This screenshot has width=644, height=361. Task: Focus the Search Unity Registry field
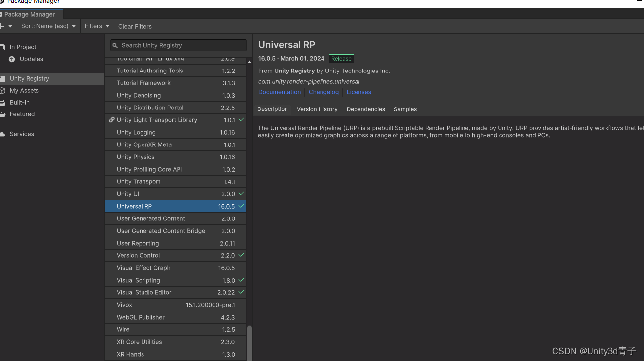click(x=179, y=45)
